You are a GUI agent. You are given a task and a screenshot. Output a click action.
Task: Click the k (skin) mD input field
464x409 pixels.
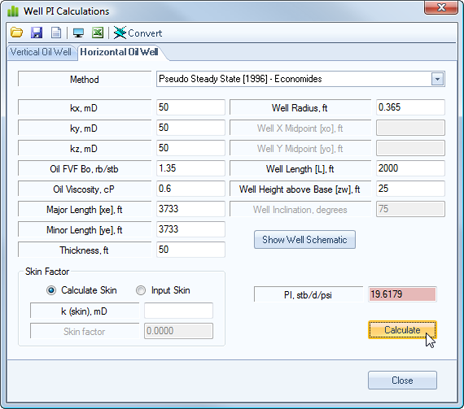pos(178,311)
